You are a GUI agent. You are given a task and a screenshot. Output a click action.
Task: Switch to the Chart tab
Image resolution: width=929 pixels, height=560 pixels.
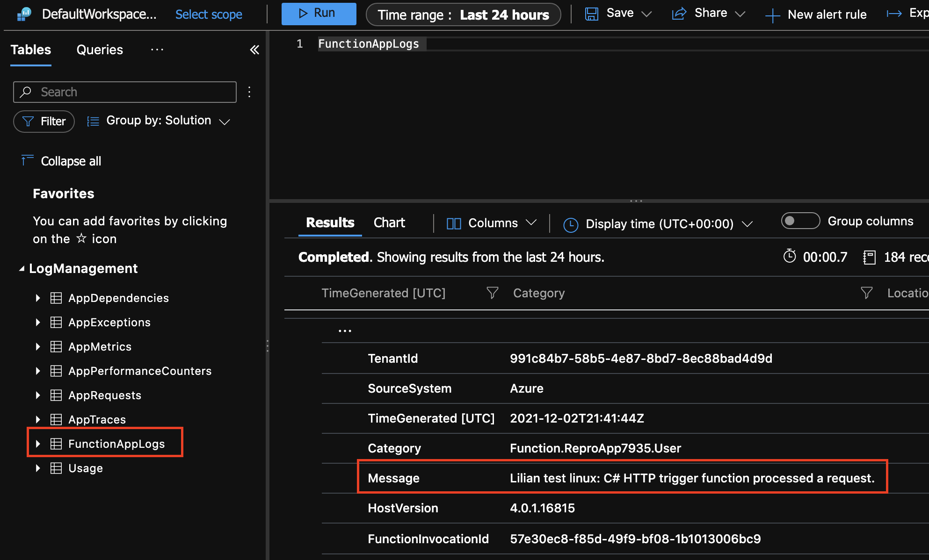389,223
